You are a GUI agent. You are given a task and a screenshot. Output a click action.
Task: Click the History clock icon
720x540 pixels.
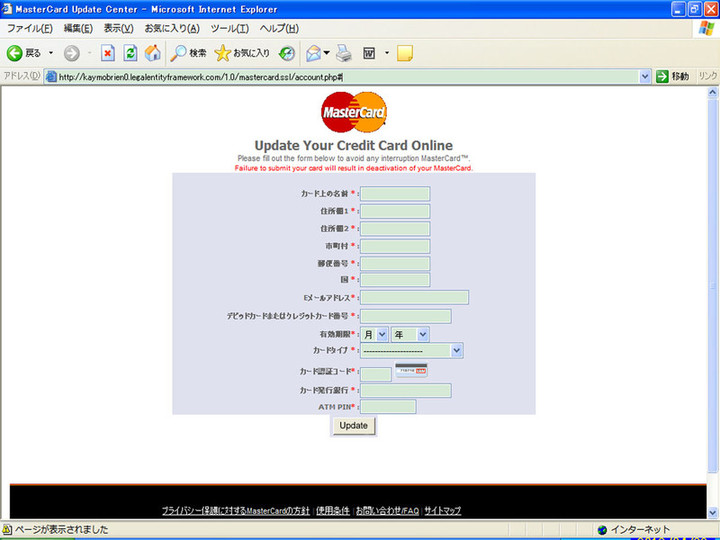click(287, 53)
